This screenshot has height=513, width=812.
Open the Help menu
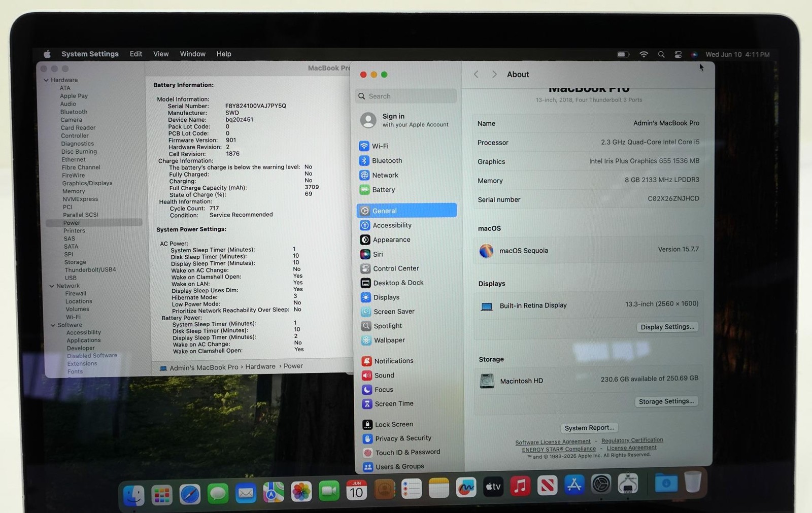[224, 54]
